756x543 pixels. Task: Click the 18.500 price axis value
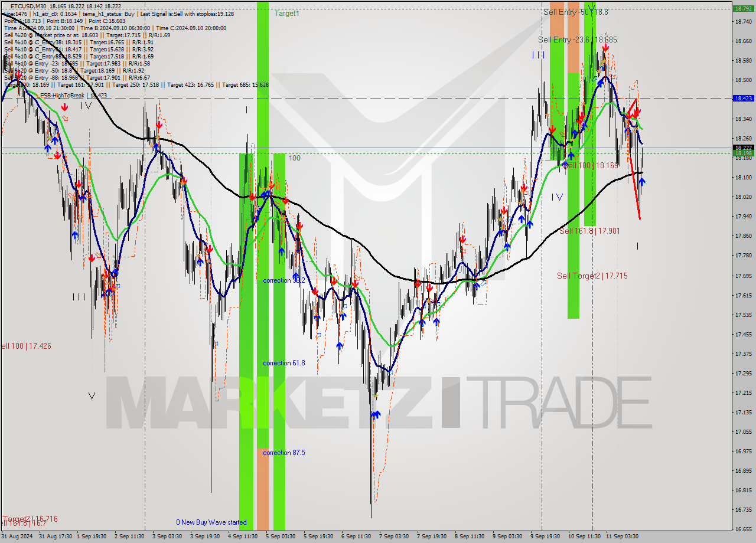pos(742,80)
